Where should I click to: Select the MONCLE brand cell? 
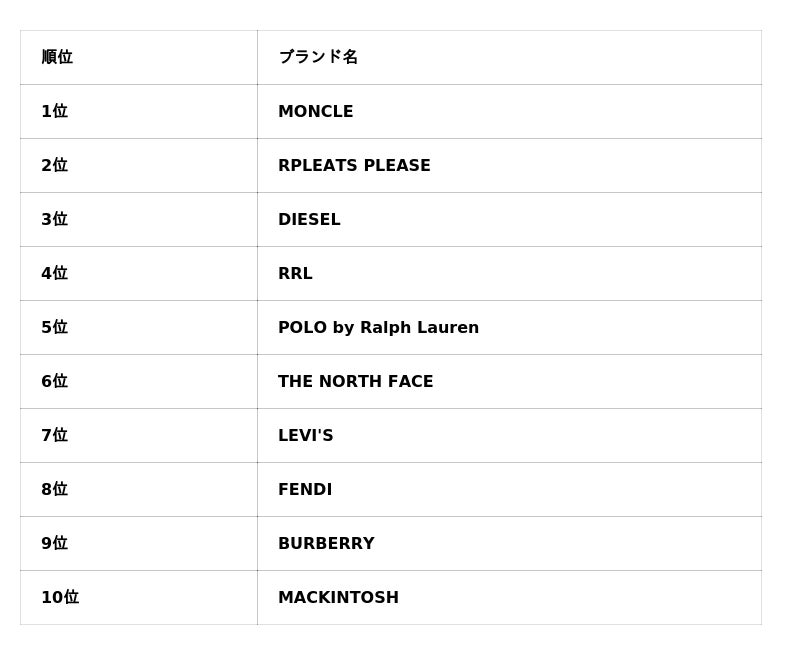tap(316, 112)
